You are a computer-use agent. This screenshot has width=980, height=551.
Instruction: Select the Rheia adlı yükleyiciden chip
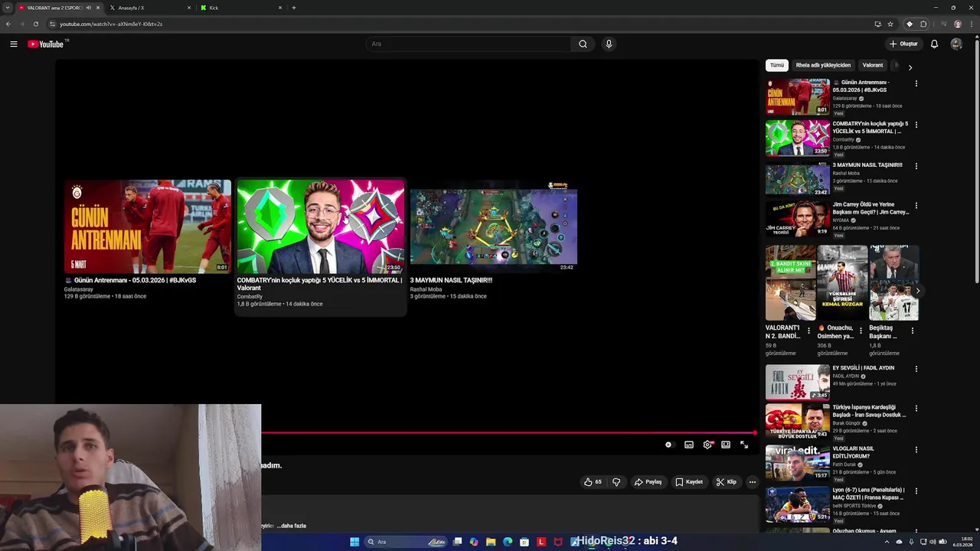[823, 65]
